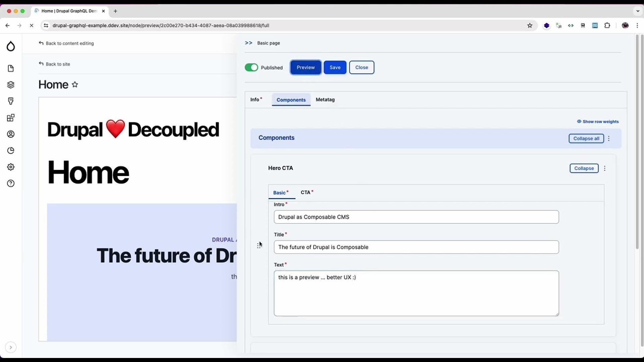
Task: Click the Title text field
Action: pyautogui.click(x=416, y=247)
